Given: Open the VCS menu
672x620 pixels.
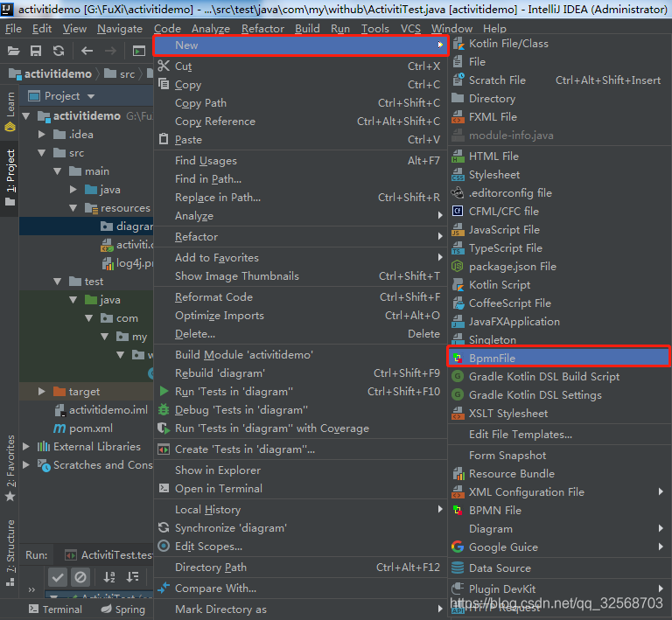Looking at the screenshot, I should click(410, 29).
